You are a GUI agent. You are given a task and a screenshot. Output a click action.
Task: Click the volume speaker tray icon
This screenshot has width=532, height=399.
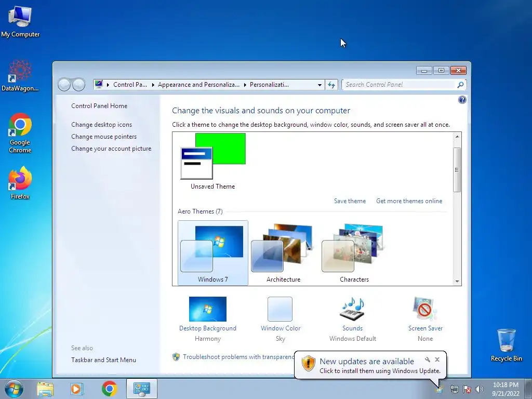(480, 389)
